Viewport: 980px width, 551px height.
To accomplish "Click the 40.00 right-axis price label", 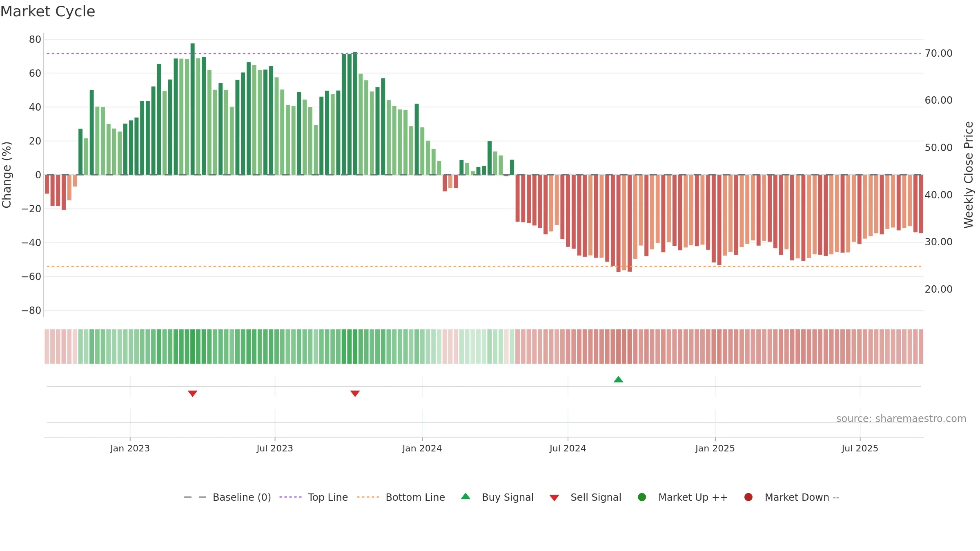I will (938, 195).
